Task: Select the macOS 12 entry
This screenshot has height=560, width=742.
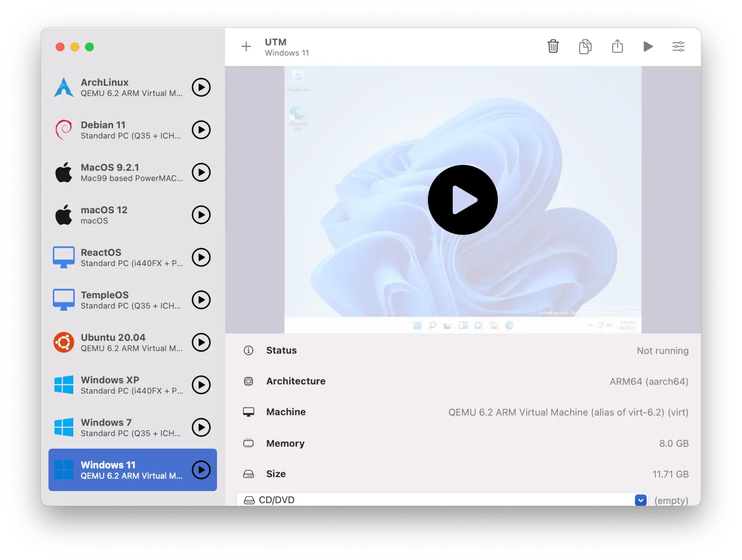Action: (121, 215)
